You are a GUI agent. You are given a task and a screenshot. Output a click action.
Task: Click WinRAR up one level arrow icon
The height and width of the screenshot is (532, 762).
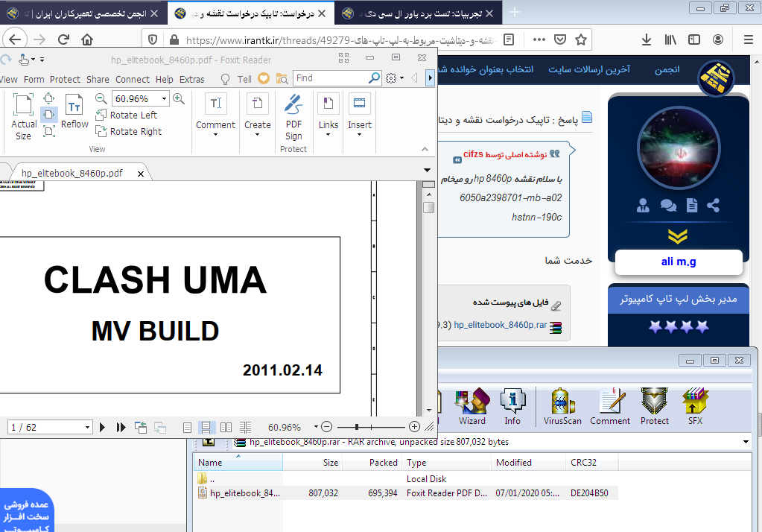point(209,442)
